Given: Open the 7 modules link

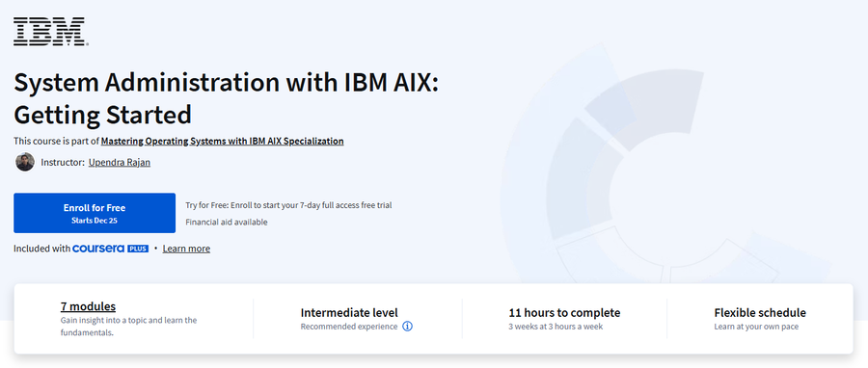Looking at the screenshot, I should click(x=88, y=306).
